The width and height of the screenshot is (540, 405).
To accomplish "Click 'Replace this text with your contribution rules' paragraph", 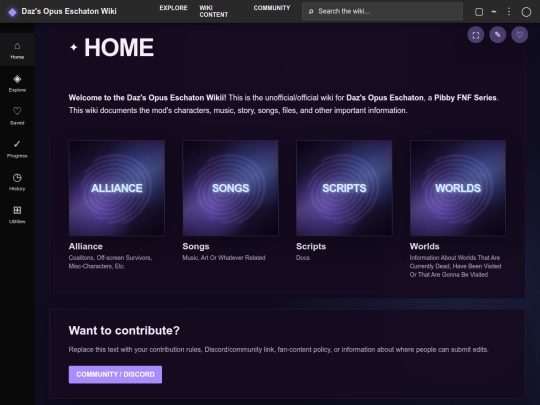I will coord(278,350).
